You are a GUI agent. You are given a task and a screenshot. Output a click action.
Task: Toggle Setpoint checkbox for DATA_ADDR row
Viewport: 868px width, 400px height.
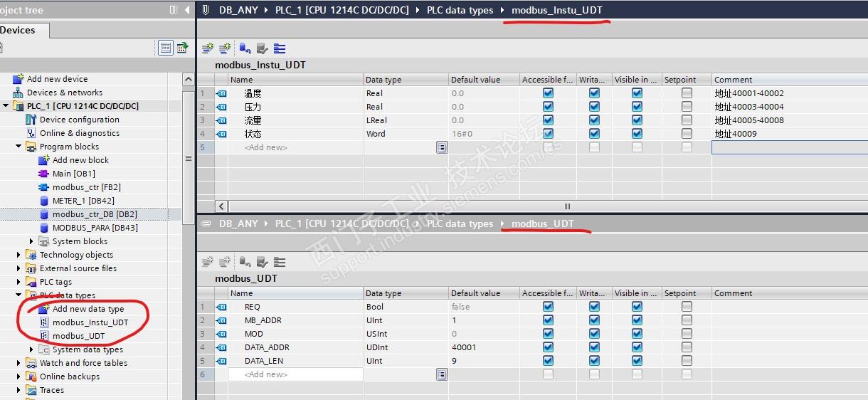(687, 347)
